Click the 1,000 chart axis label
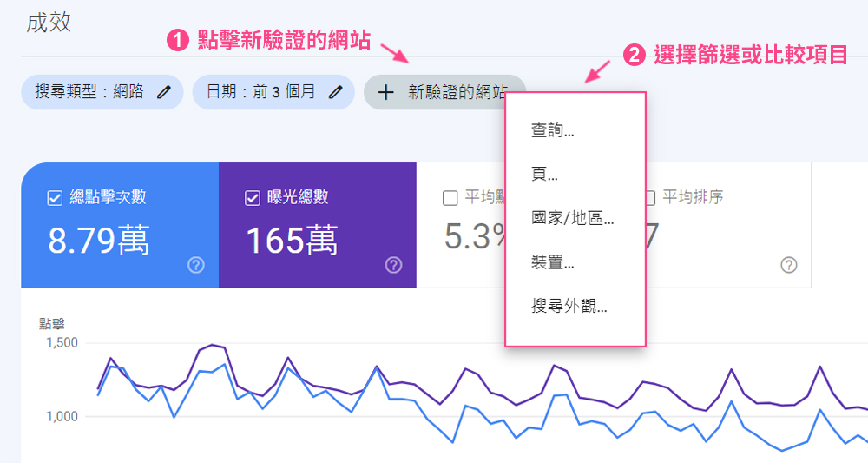The height and width of the screenshot is (463, 868). point(62,416)
